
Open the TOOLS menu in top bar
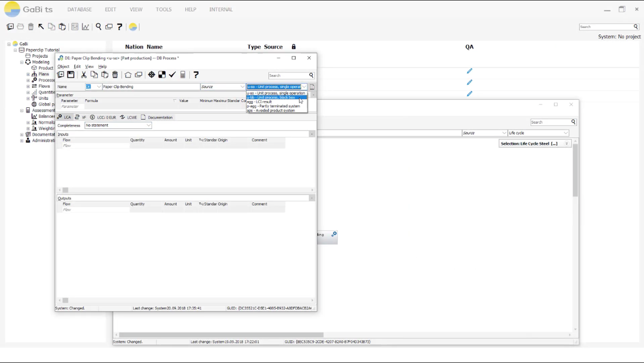(x=164, y=9)
